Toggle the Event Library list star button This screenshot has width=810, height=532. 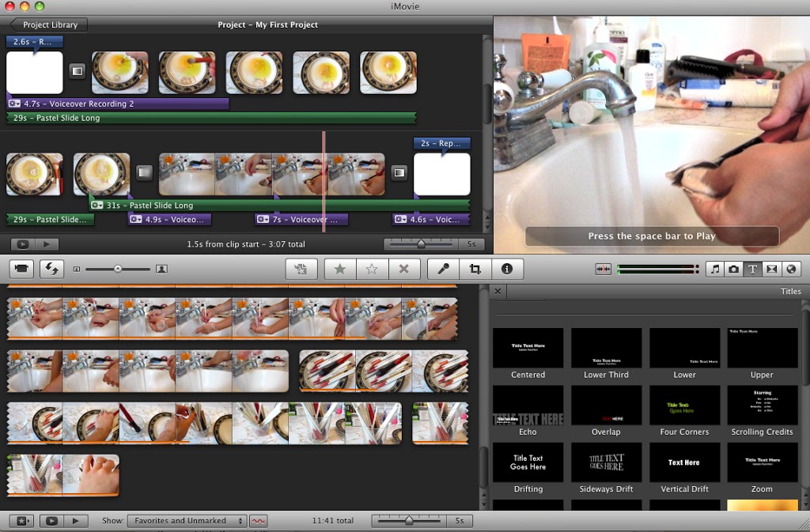[x=21, y=521]
